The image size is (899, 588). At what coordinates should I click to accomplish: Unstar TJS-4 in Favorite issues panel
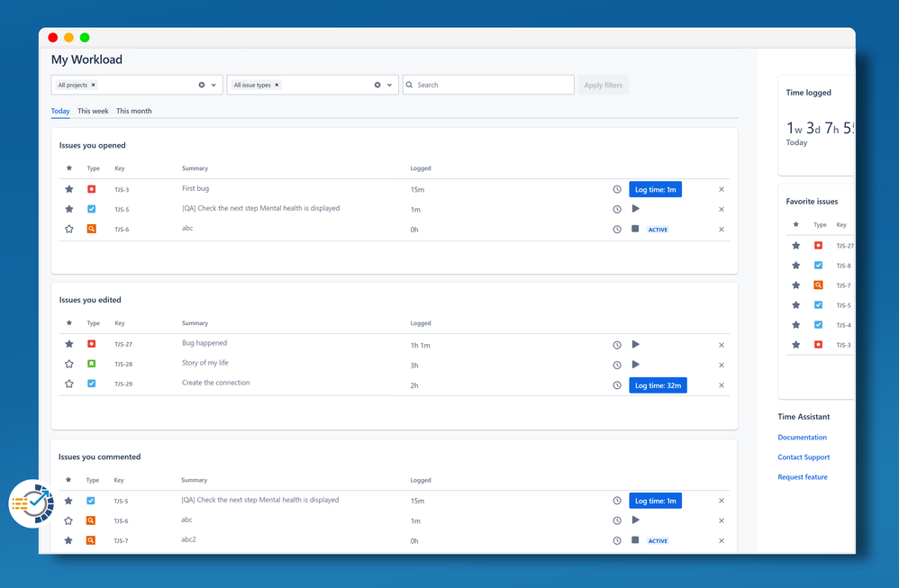click(795, 325)
